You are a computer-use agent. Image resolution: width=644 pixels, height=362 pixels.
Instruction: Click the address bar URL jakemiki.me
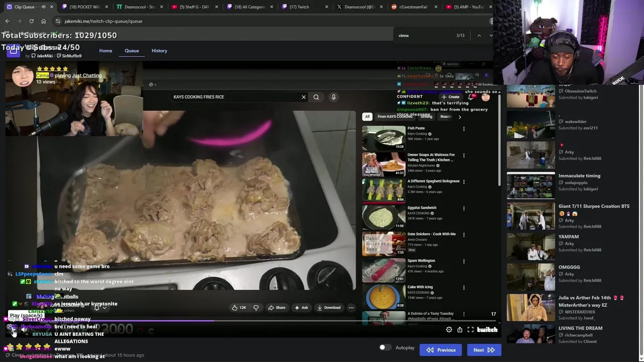click(103, 21)
